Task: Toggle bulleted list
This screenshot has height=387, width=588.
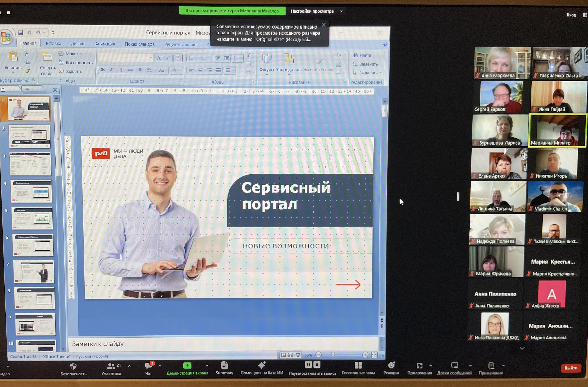Action: (191, 58)
